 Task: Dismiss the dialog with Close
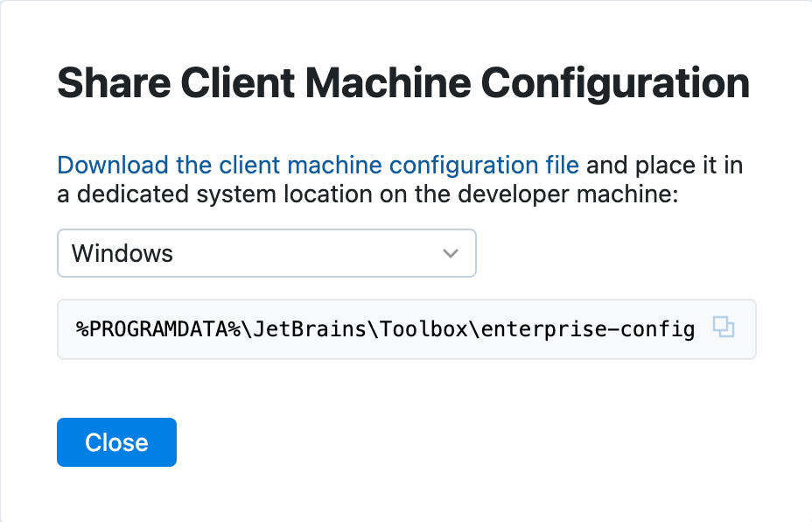(116, 442)
